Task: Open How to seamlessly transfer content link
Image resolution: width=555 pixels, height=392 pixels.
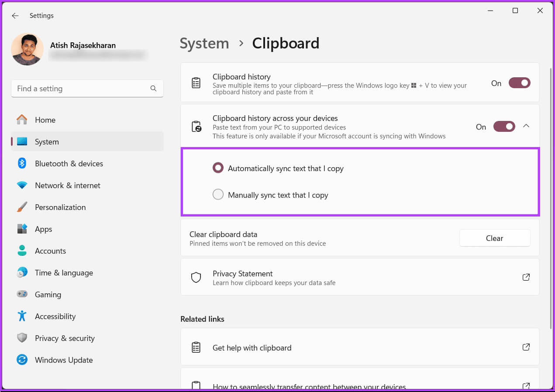Action: pyautogui.click(x=360, y=378)
